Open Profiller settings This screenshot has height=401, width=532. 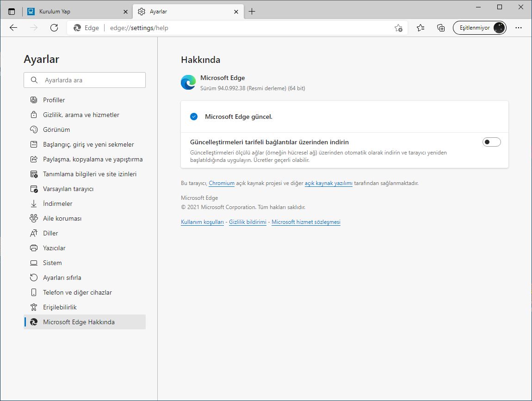click(85, 100)
